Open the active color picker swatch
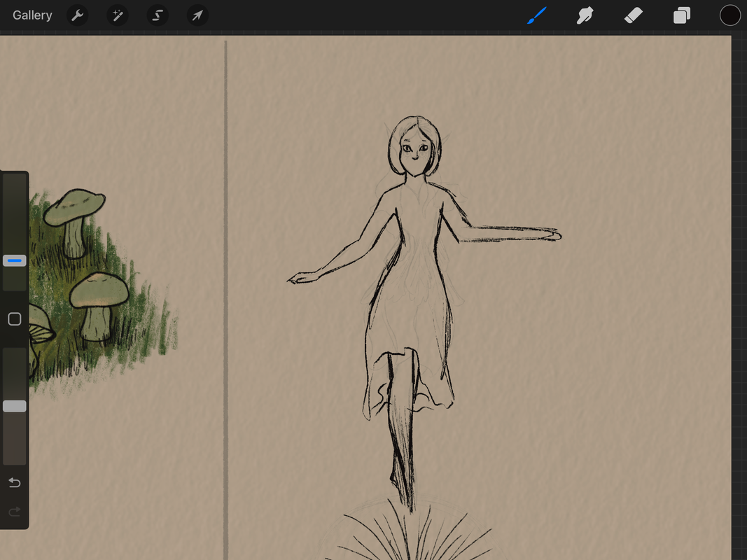The width and height of the screenshot is (747, 560). (730, 15)
